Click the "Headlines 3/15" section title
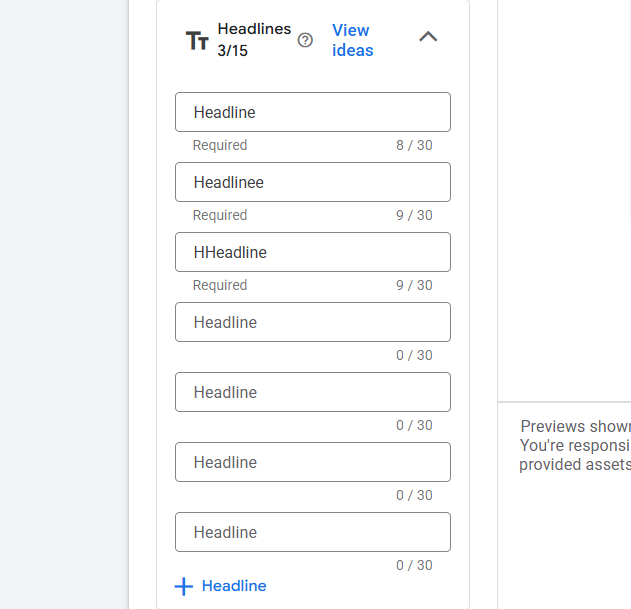Viewport: 631px width, 609px height. pyautogui.click(x=253, y=40)
